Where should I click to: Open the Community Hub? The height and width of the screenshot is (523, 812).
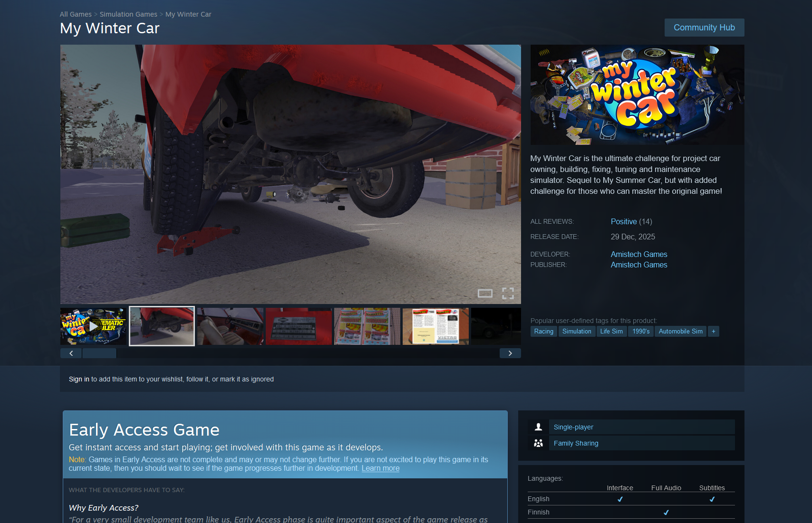tap(704, 28)
